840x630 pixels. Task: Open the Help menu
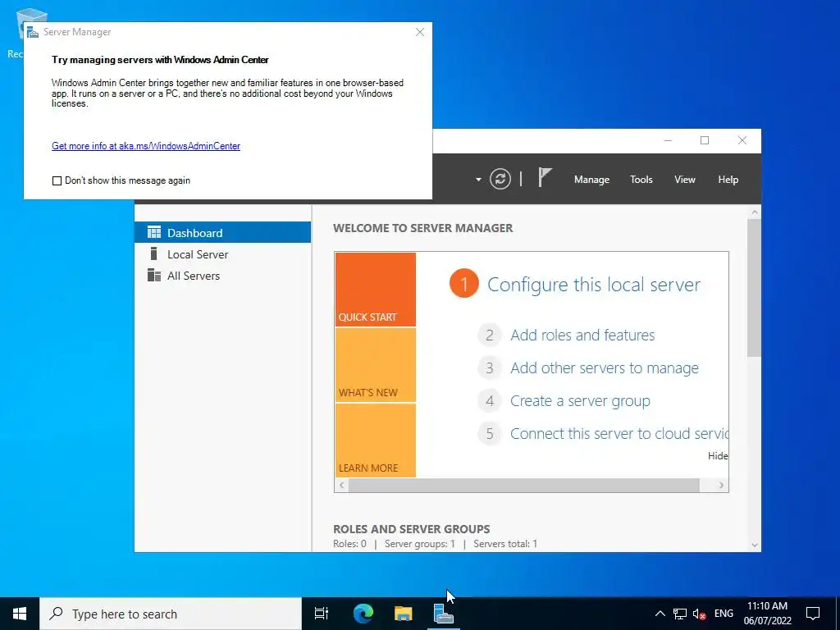coord(728,180)
